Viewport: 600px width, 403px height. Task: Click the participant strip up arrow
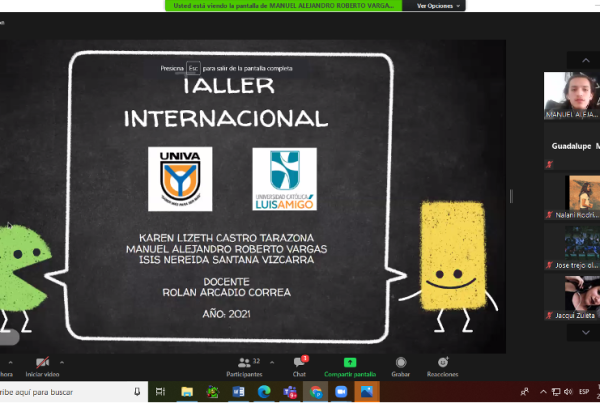point(585,60)
